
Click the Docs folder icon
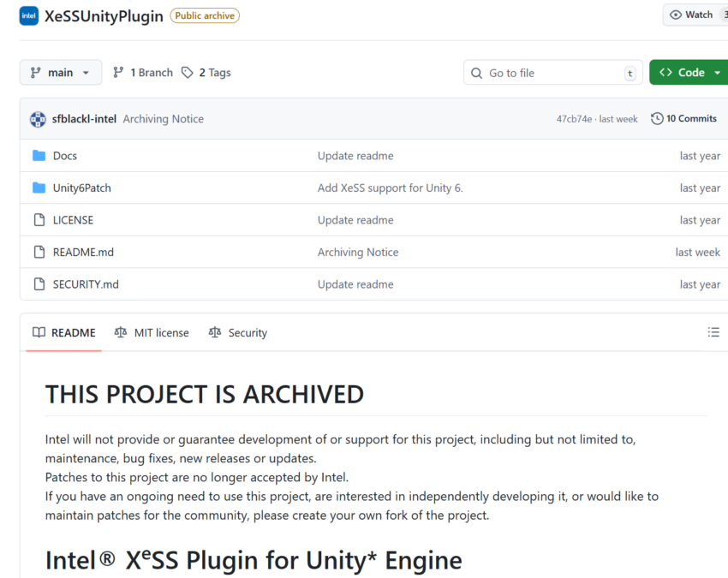tap(39, 156)
